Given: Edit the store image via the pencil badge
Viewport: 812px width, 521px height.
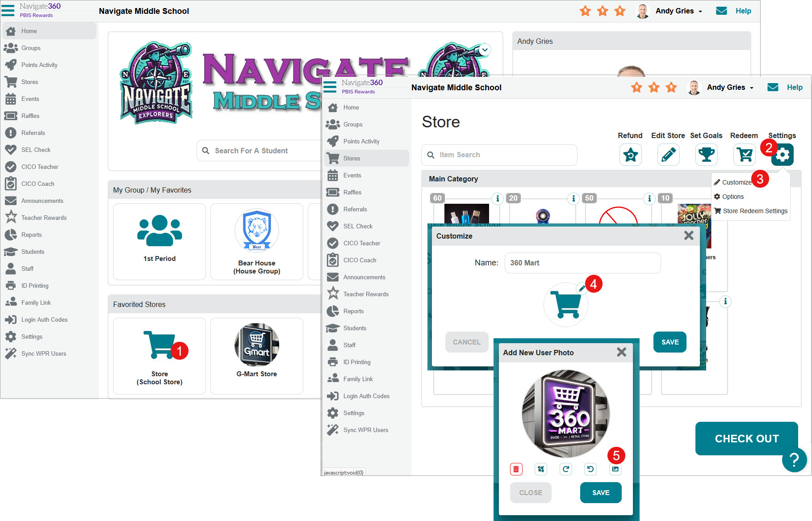Looking at the screenshot, I should pos(582,289).
